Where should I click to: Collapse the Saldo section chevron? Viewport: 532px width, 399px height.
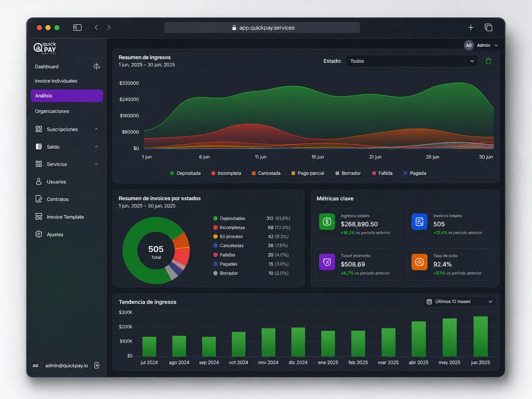[x=97, y=147]
